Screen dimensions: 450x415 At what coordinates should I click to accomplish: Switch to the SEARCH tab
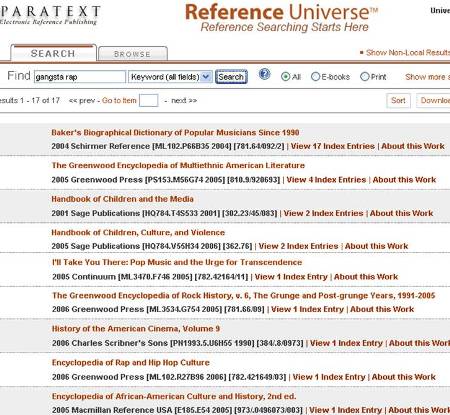(53, 53)
